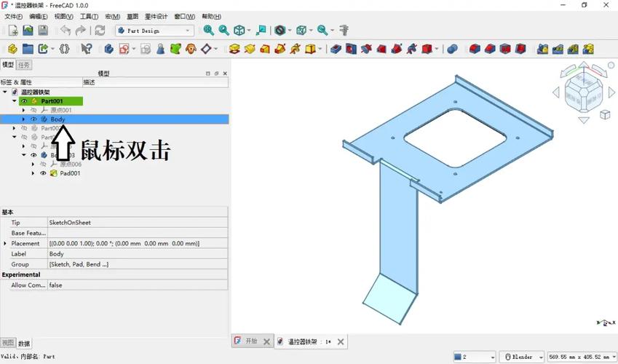Click the New document icon

click(x=12, y=31)
